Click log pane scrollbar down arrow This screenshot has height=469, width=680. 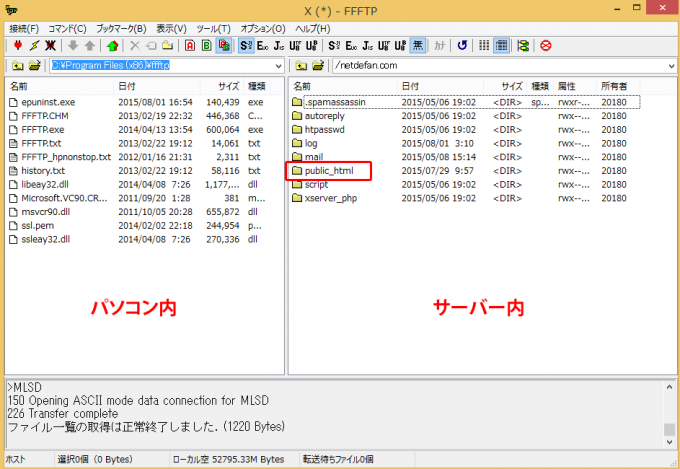670,442
